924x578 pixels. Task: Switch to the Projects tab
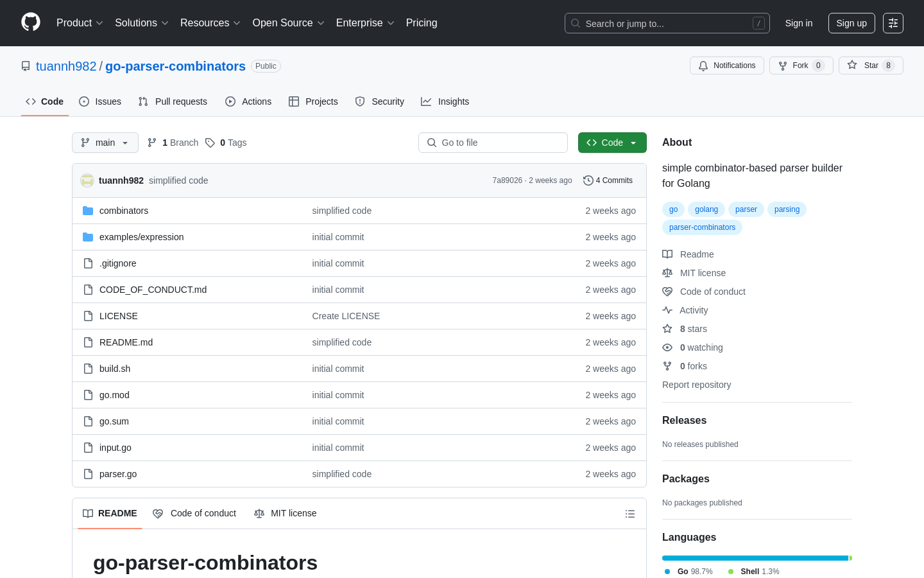click(313, 101)
